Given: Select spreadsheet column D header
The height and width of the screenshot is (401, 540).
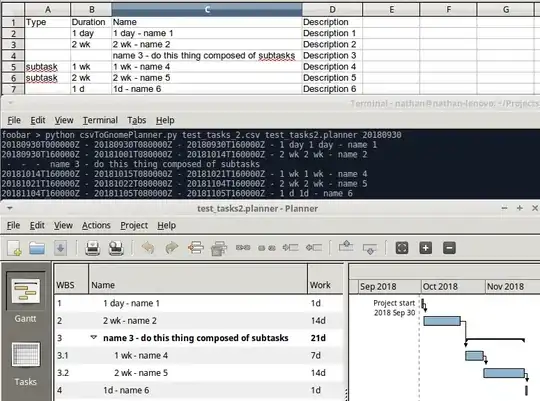Looking at the screenshot, I should (332, 10).
